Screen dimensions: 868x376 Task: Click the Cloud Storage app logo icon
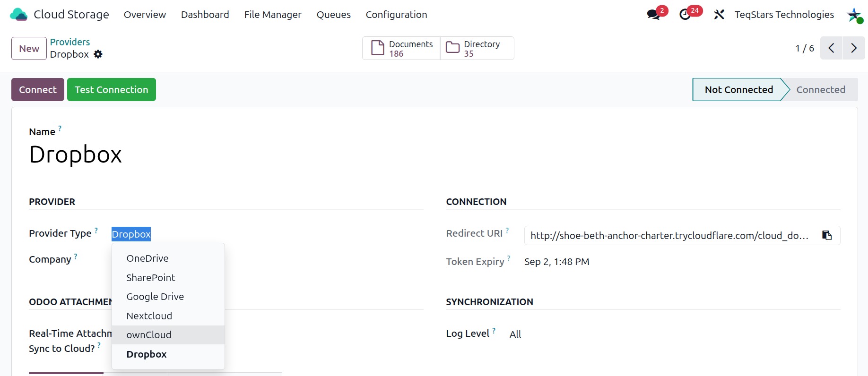(x=19, y=15)
